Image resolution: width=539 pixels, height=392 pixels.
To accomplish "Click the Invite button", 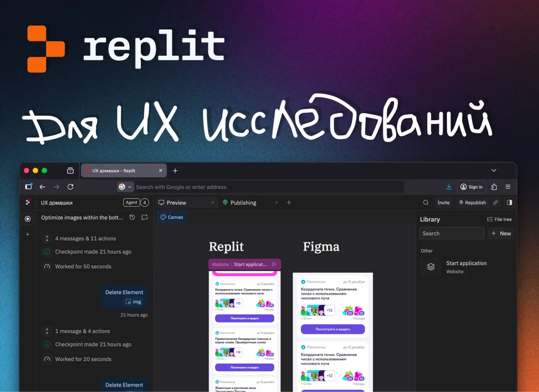I will [443, 203].
